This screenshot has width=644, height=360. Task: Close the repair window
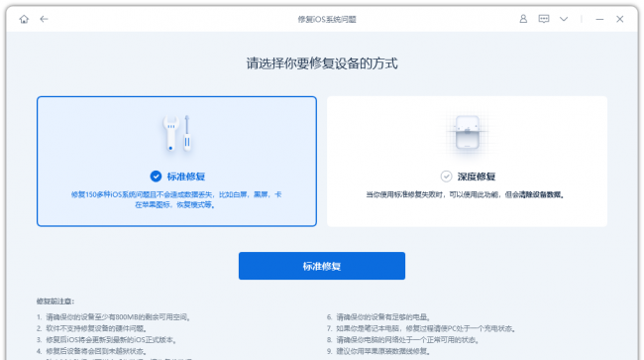(x=620, y=19)
